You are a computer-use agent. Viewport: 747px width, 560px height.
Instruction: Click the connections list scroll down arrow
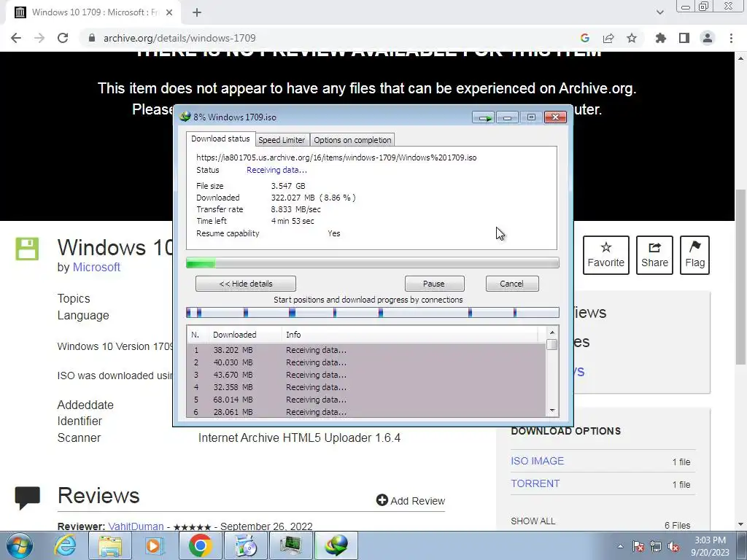pos(552,411)
